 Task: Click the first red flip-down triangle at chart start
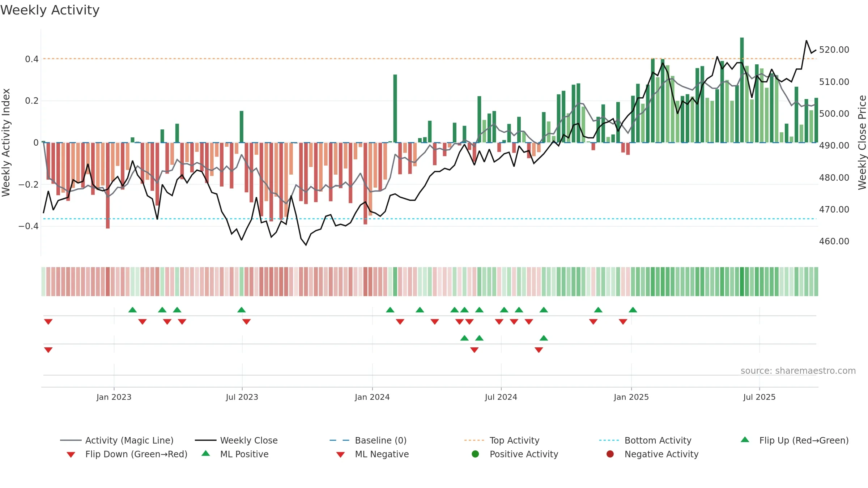[x=48, y=321]
